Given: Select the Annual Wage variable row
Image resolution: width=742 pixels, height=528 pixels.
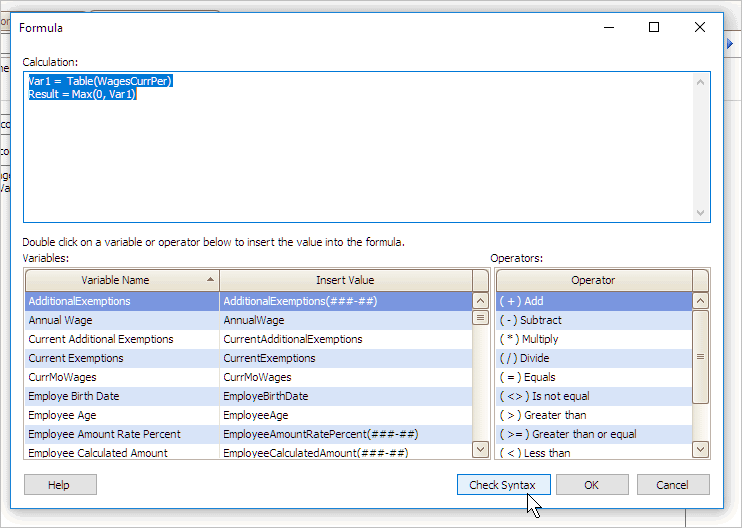Looking at the screenshot, I should coord(122,320).
